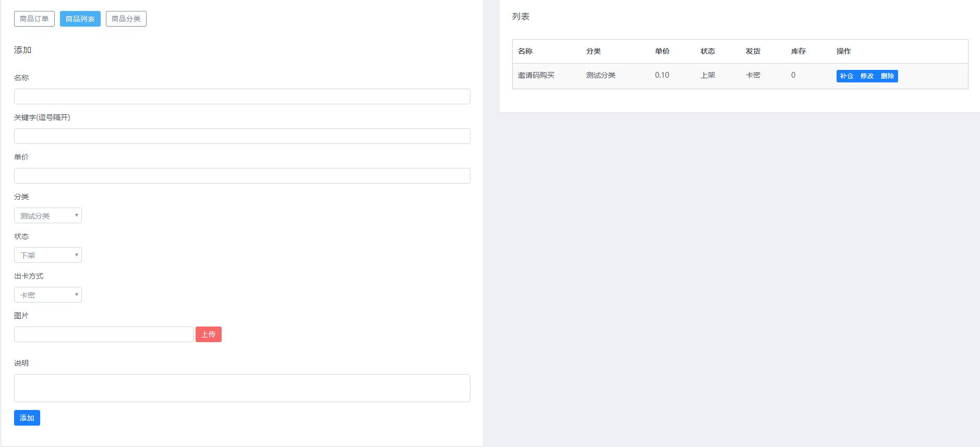Switch to the 商品订单 tab
980x447 pixels.
pos(34,19)
